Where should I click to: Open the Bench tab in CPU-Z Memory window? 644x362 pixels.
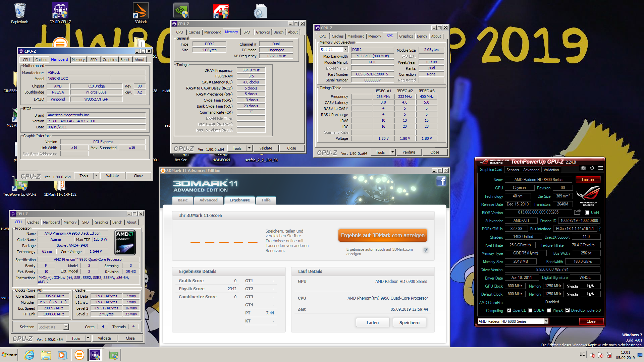point(278,32)
